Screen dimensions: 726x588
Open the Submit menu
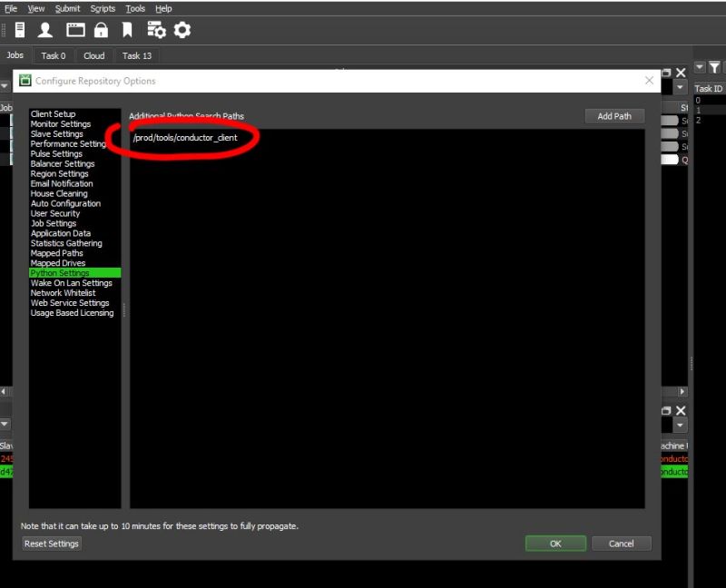tap(68, 8)
